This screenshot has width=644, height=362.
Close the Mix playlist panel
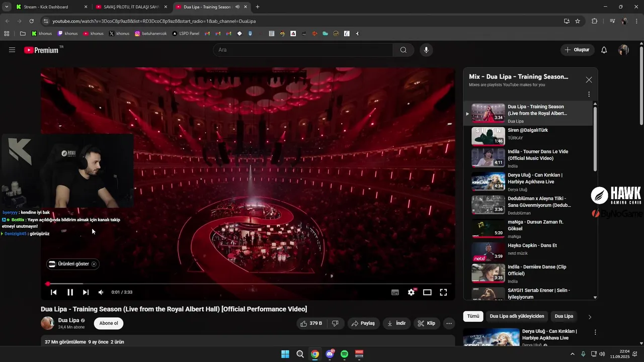pos(589,80)
